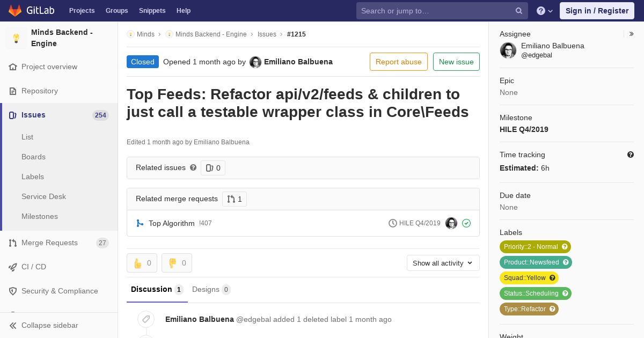Click the Minds Backend - Engine breadcrumb
644x338 pixels.
[211, 34]
